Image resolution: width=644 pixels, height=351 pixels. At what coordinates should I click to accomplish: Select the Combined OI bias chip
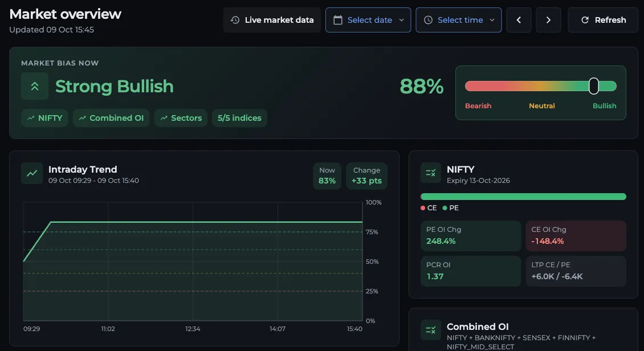[111, 118]
